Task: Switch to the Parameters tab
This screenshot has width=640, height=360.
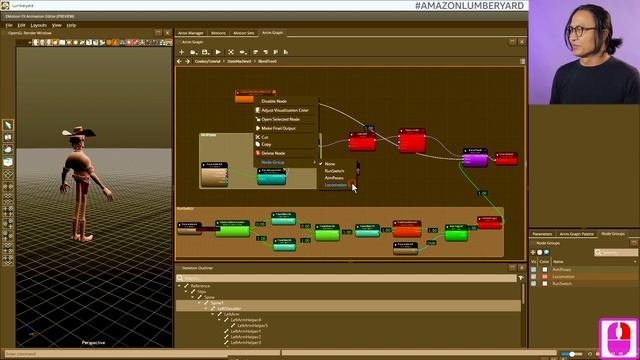Action: [x=542, y=234]
